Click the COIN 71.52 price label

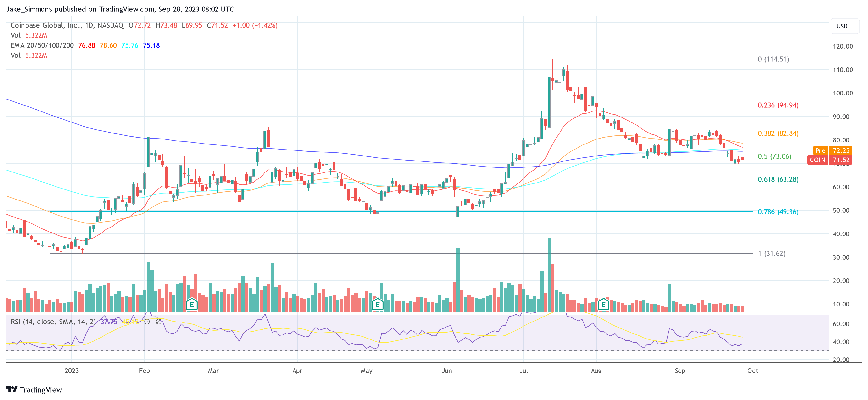click(x=829, y=160)
